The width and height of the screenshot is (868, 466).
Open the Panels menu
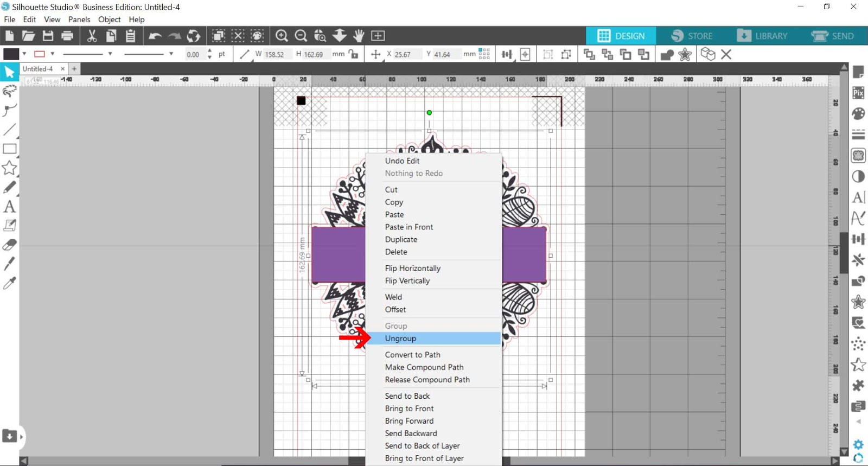tap(79, 20)
